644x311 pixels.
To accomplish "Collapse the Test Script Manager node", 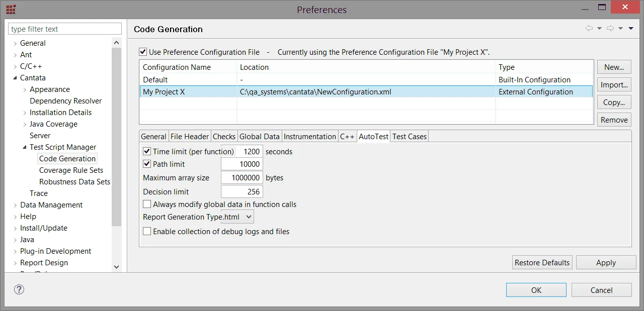I will tap(25, 147).
